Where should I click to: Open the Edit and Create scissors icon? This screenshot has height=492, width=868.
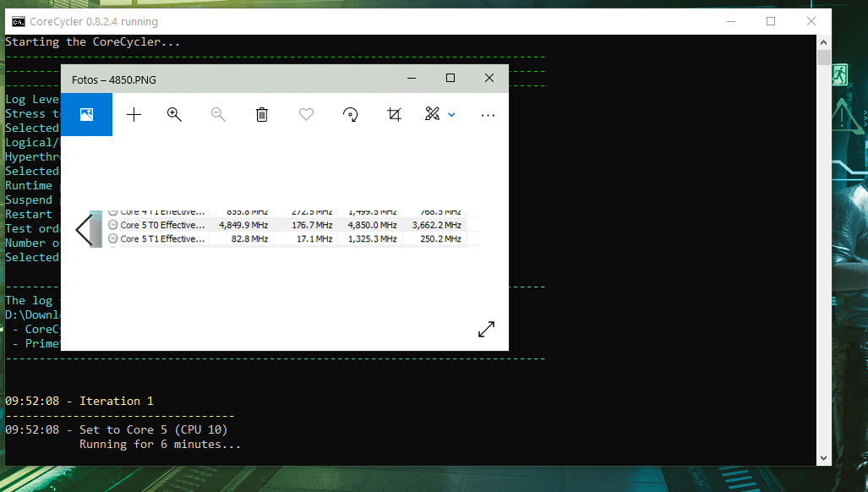click(x=433, y=114)
